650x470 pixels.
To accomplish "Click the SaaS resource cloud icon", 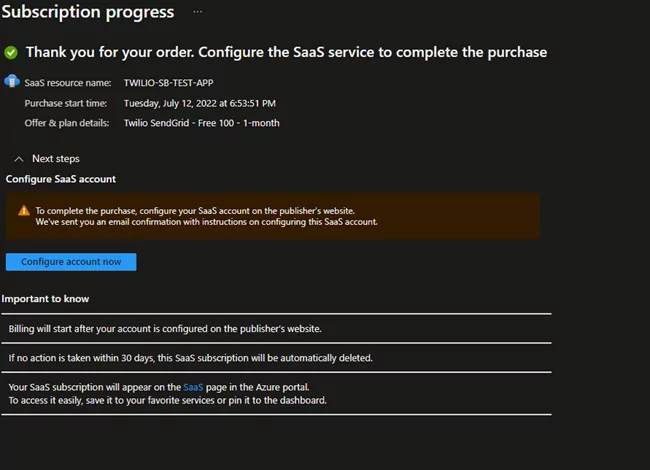I will tap(12, 81).
